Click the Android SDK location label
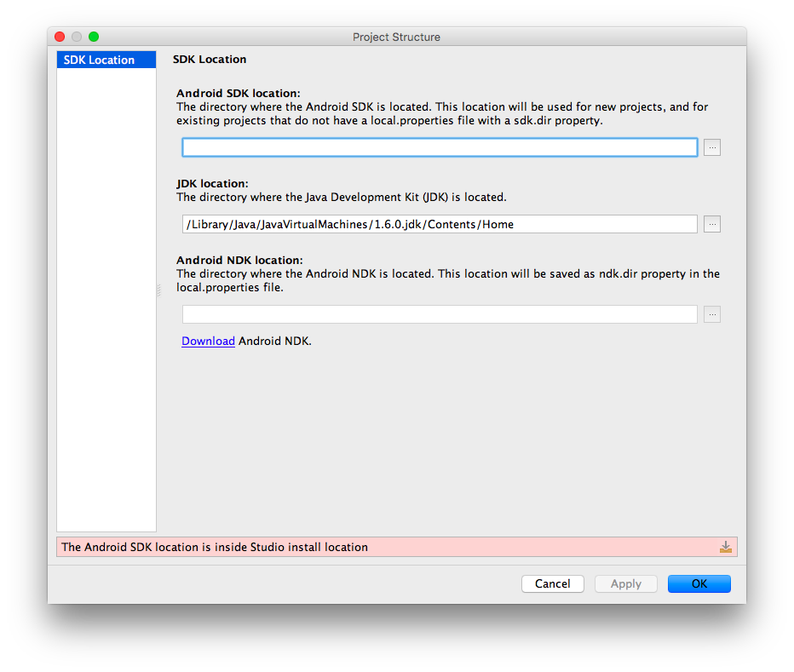The width and height of the screenshot is (794, 672). coord(238,93)
